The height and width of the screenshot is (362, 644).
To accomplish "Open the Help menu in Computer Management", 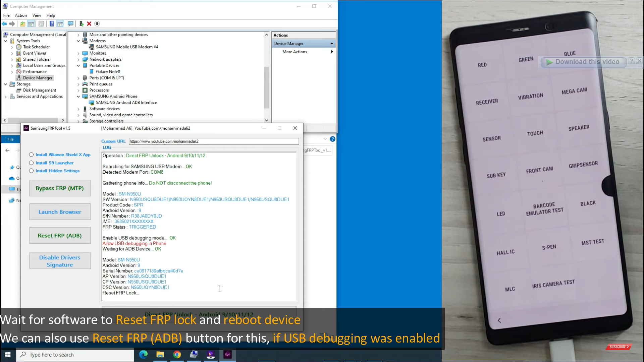I will pos(50,15).
